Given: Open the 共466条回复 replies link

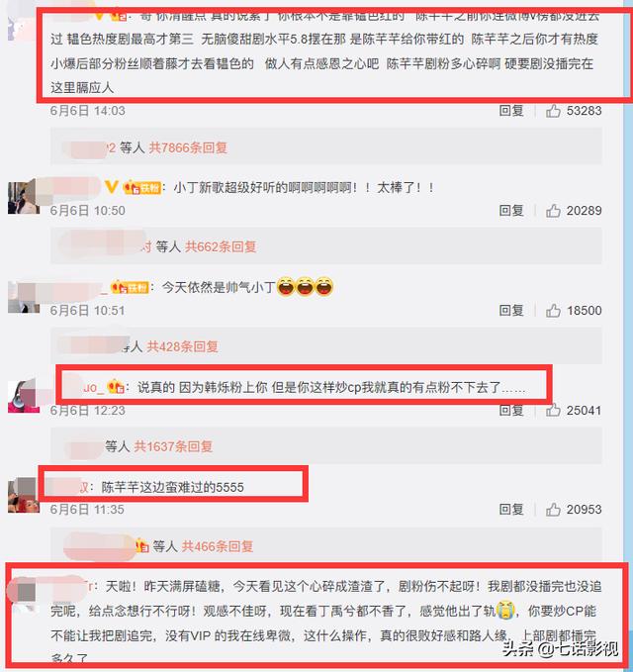Looking at the screenshot, I should pos(218,546).
